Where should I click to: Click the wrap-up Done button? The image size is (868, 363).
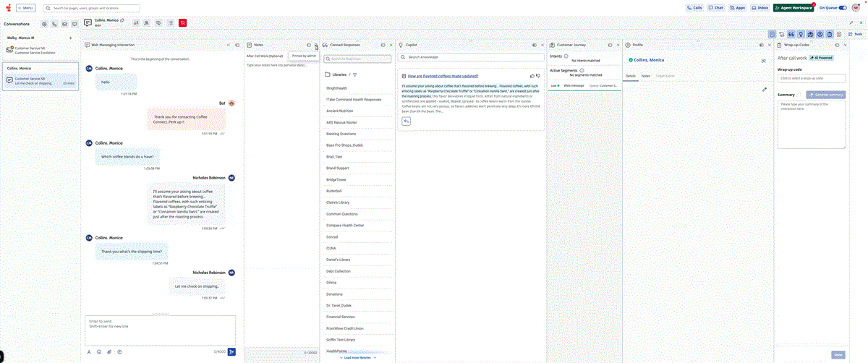[x=838, y=354]
